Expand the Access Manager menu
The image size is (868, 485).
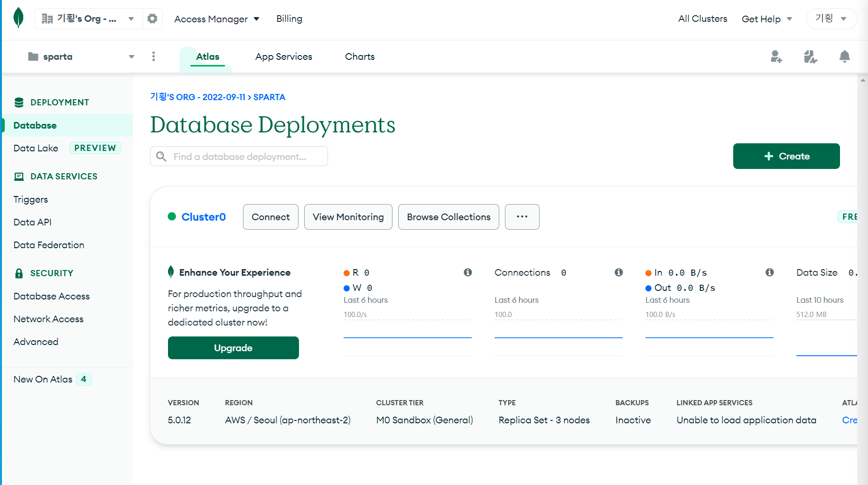pos(216,19)
